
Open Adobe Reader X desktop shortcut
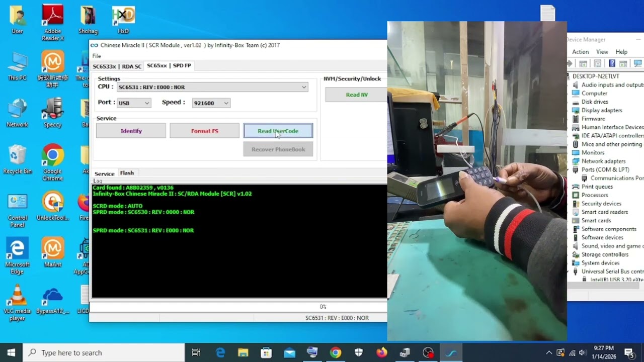coord(53,22)
